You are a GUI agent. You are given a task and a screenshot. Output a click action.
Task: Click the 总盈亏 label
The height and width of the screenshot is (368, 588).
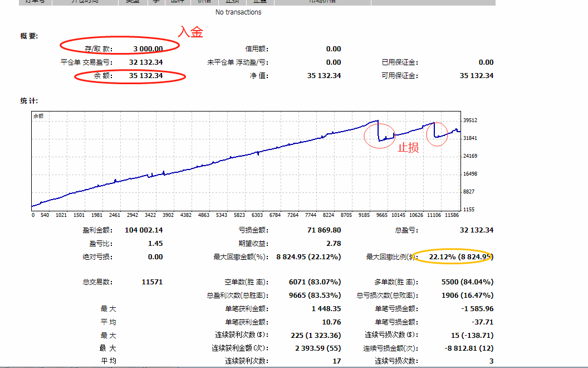(406, 230)
